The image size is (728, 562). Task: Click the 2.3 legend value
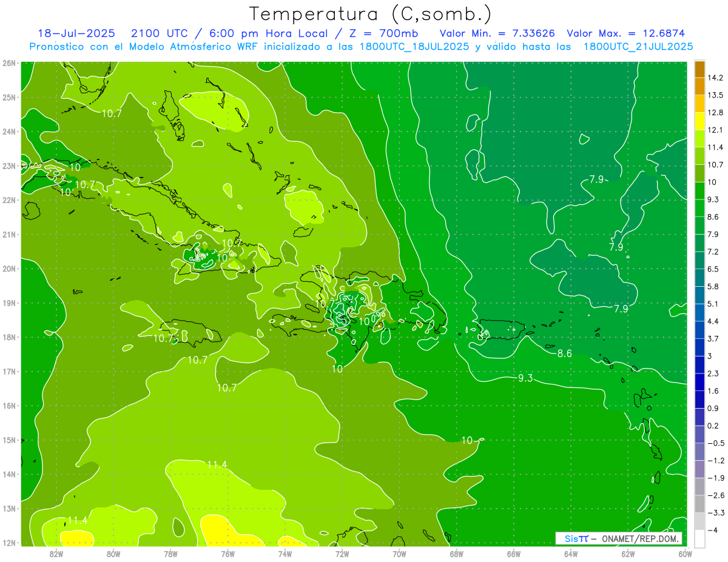click(x=713, y=373)
